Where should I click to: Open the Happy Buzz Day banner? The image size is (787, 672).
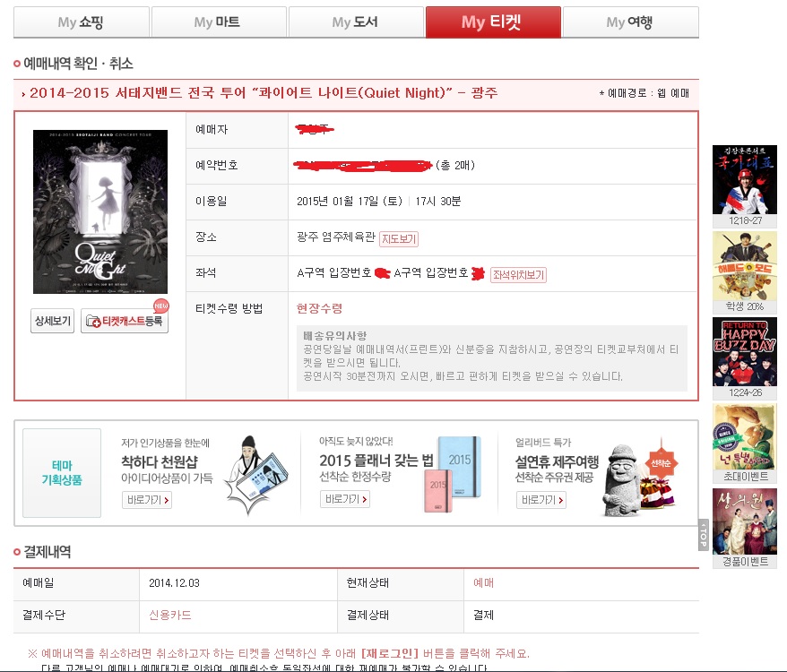coord(745,358)
